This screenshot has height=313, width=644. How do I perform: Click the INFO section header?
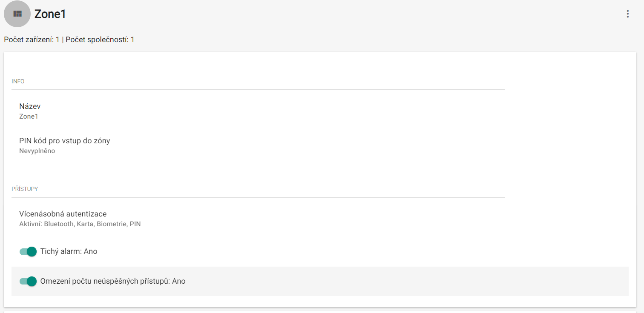[x=18, y=81]
